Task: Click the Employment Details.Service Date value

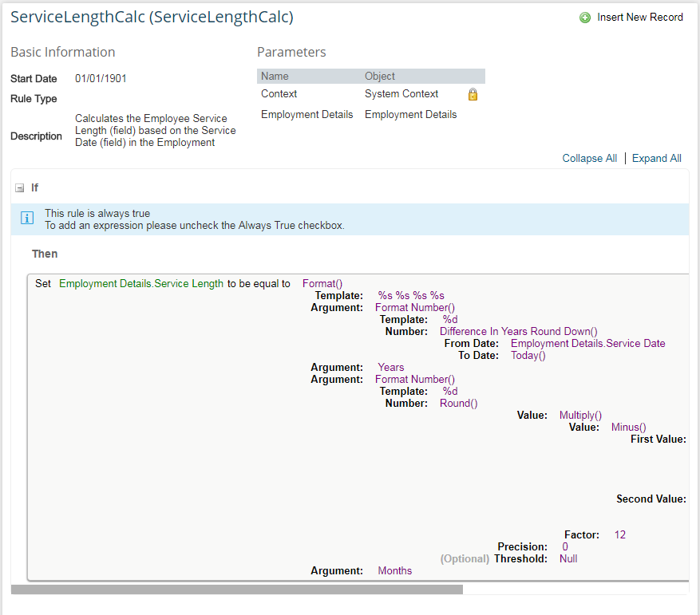Action: click(x=588, y=344)
